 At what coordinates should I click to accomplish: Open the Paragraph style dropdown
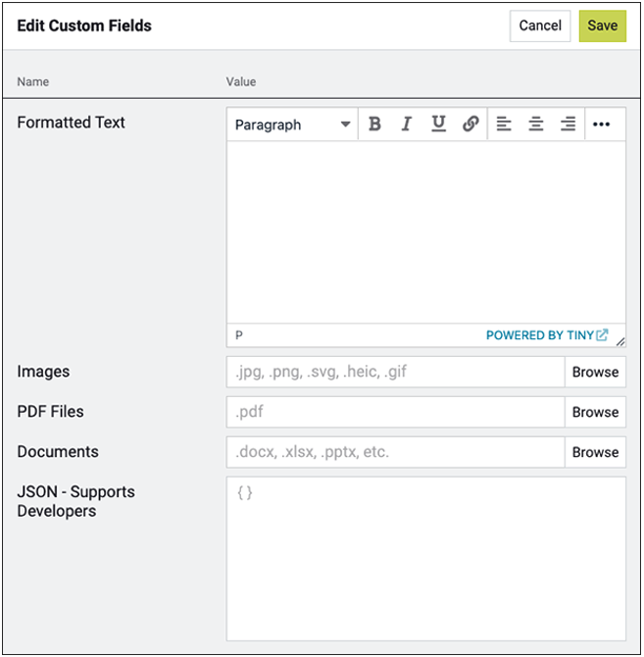292,125
